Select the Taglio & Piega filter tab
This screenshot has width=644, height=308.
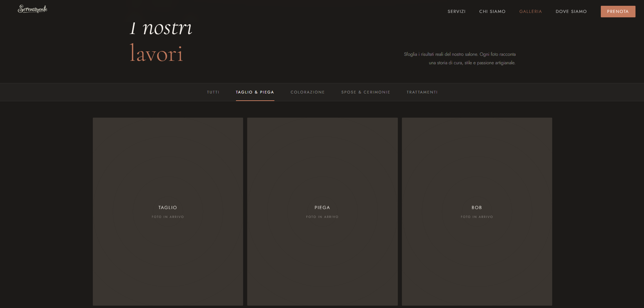[255, 92]
